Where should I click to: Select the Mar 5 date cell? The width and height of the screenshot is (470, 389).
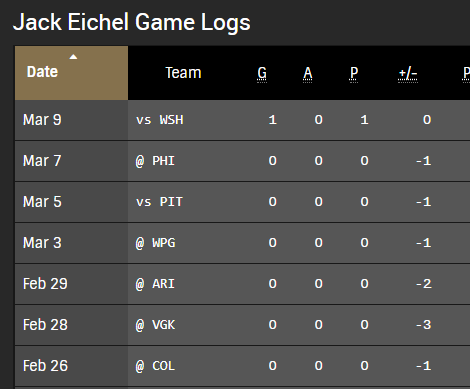[42, 202]
